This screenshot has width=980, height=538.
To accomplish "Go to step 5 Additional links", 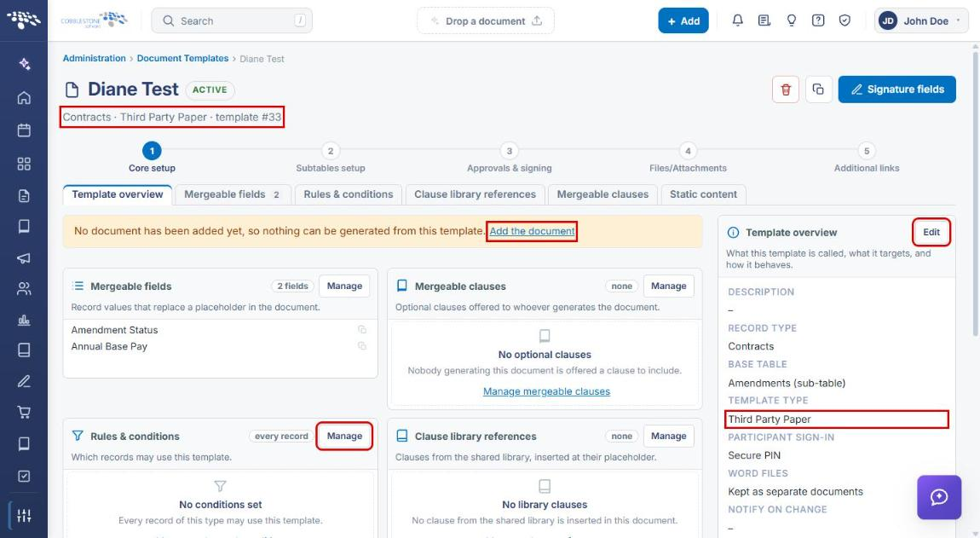I will pos(867,158).
